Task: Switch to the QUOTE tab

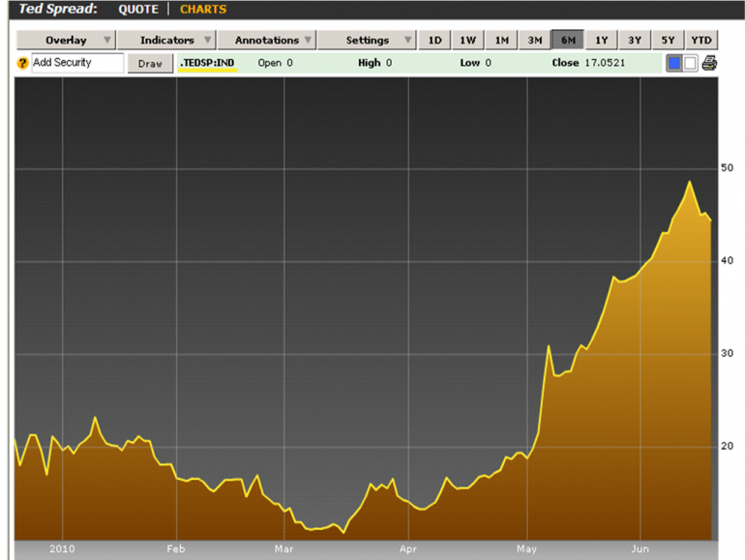Action: pyautogui.click(x=138, y=9)
